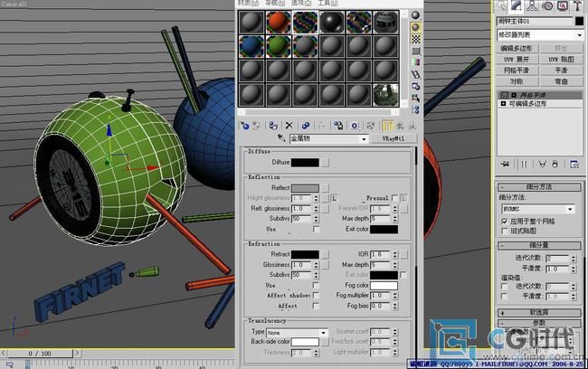Expand the 可编辑多边形 stack entry
This screenshot has width=588, height=369.
503,103
